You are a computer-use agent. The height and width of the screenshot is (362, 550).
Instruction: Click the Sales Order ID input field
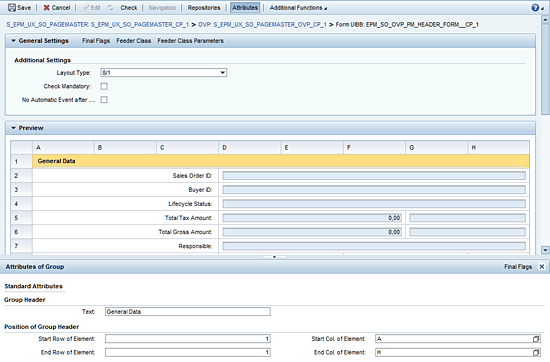click(x=374, y=176)
